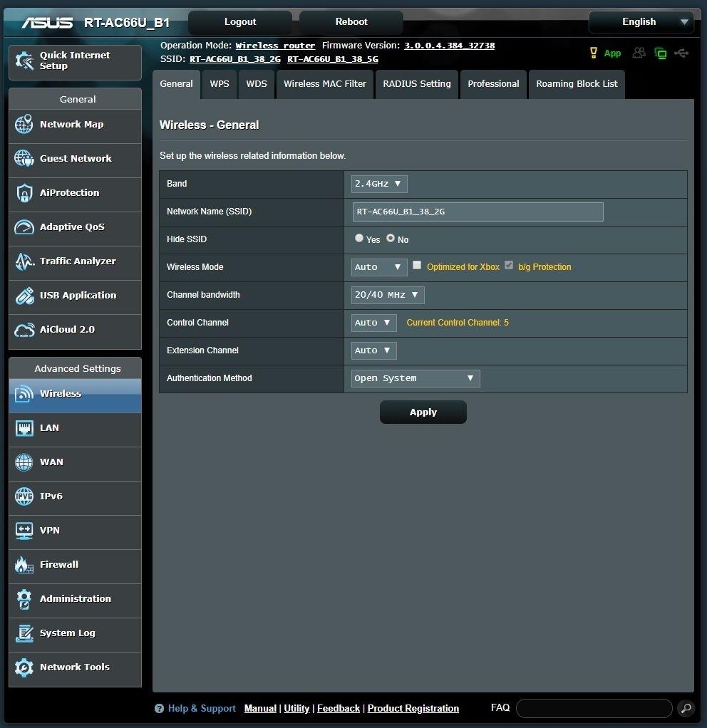Click the connected clients users icon

click(x=639, y=53)
